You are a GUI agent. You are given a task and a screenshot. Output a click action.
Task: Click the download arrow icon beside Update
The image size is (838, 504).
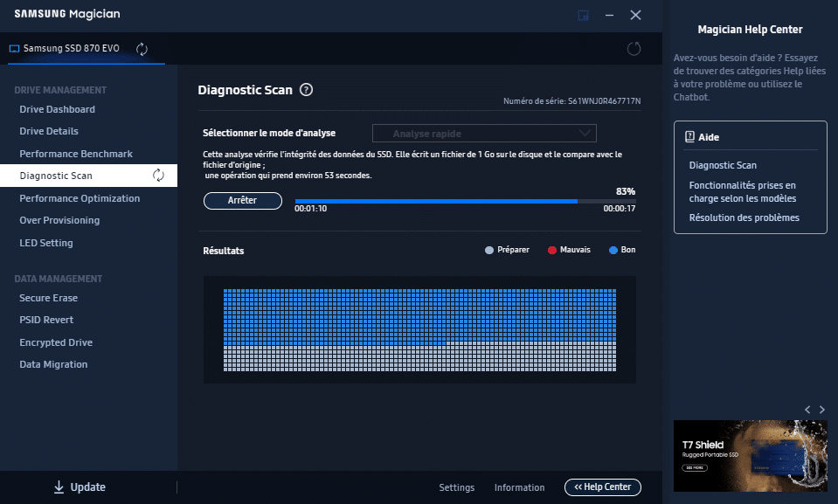point(59,487)
